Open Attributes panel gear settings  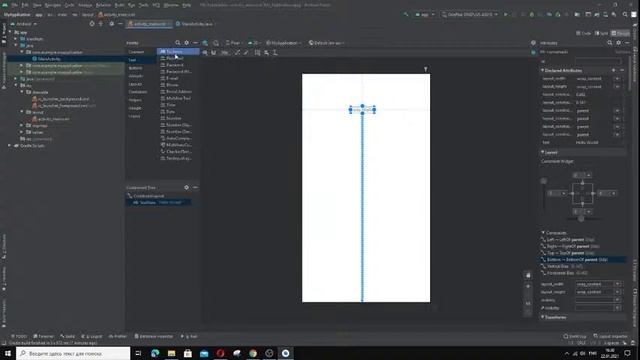(x=618, y=42)
